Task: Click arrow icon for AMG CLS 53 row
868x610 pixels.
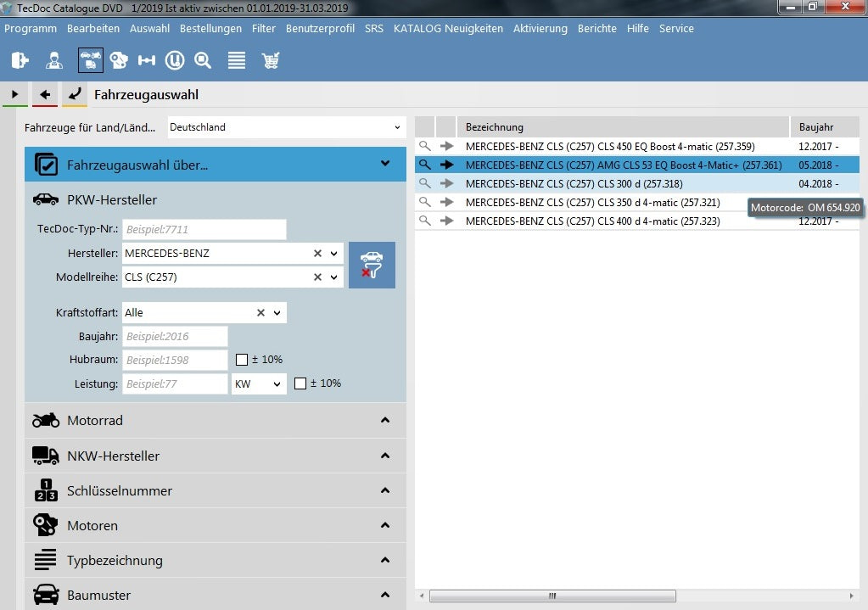Action: pyautogui.click(x=446, y=165)
